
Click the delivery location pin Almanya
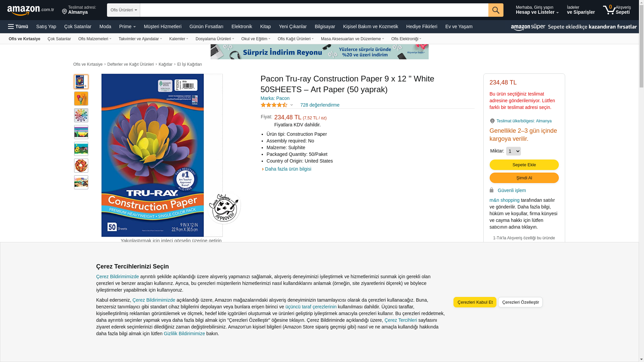(79, 10)
